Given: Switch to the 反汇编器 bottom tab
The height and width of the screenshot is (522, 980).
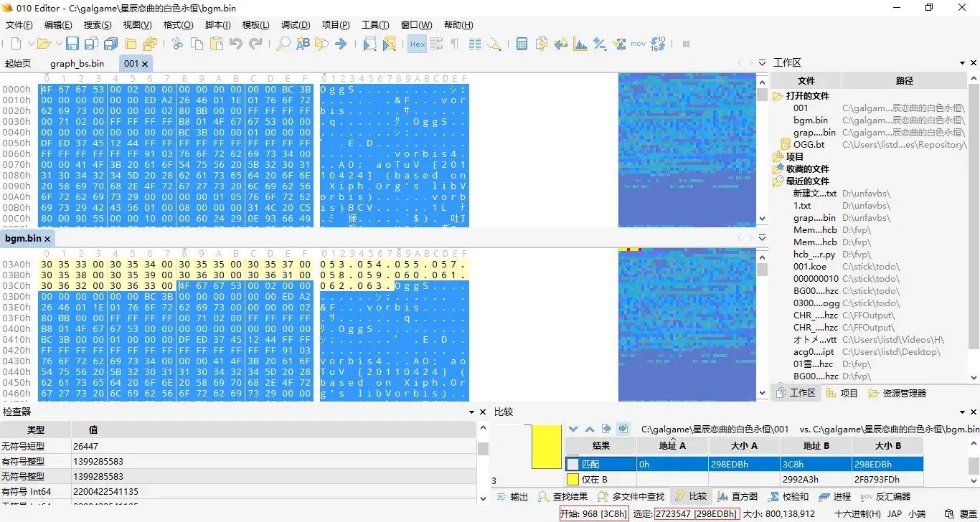Looking at the screenshot, I should [885, 496].
